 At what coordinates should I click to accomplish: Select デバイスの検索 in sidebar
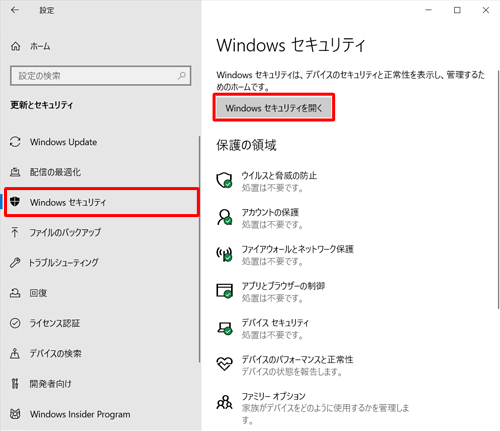pyautogui.click(x=55, y=353)
